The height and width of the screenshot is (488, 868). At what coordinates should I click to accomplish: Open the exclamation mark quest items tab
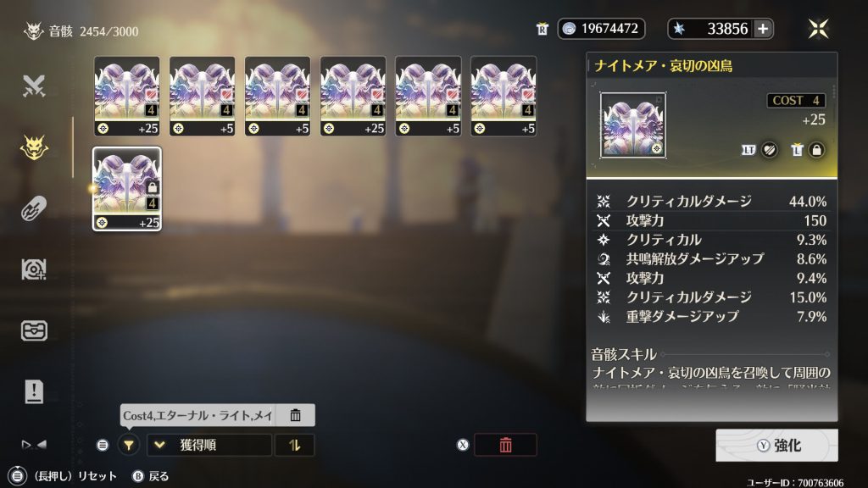(x=34, y=391)
